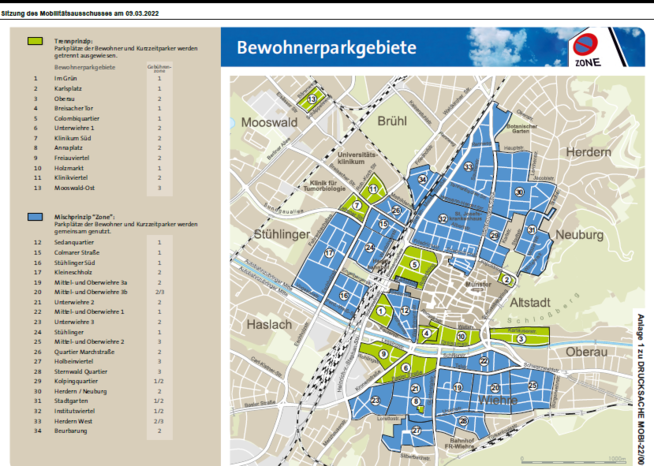
Task: Select green zone marker 5 on map
Action: pyautogui.click(x=413, y=264)
